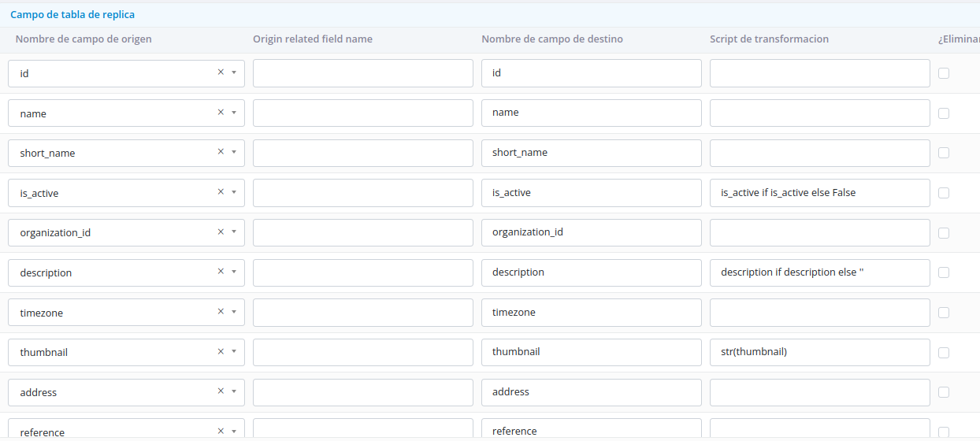Screen dimensions: 980x441
Task: Check the delete box for 'id' row
Action: 944,73
